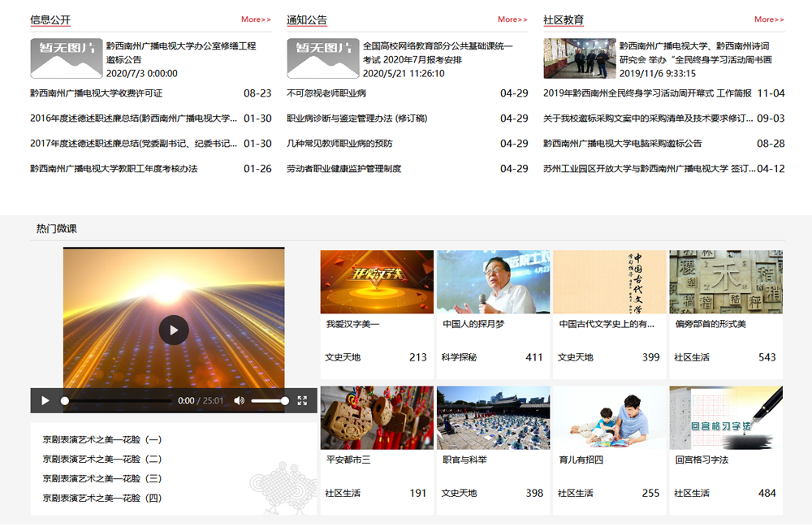The width and height of the screenshot is (812, 531).
Task: Open 育儿有招四 course thumbnail
Action: pos(609,417)
